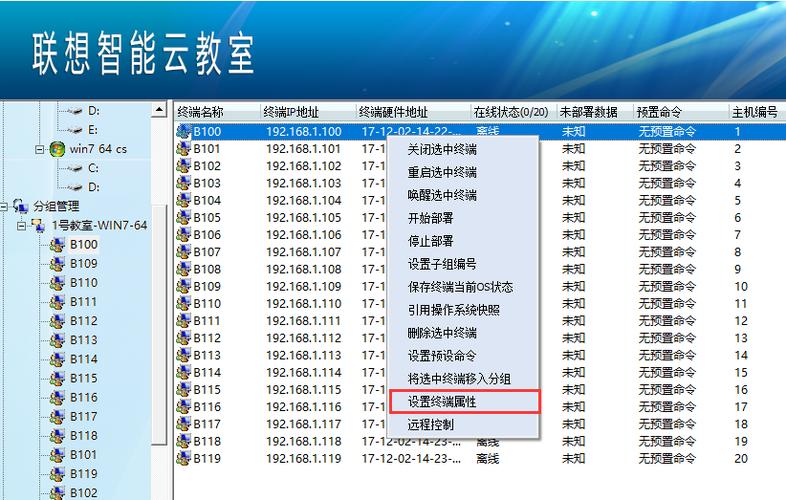This screenshot has height=500, width=786.
Task: Click tree icon next to B109
Action: [58, 264]
